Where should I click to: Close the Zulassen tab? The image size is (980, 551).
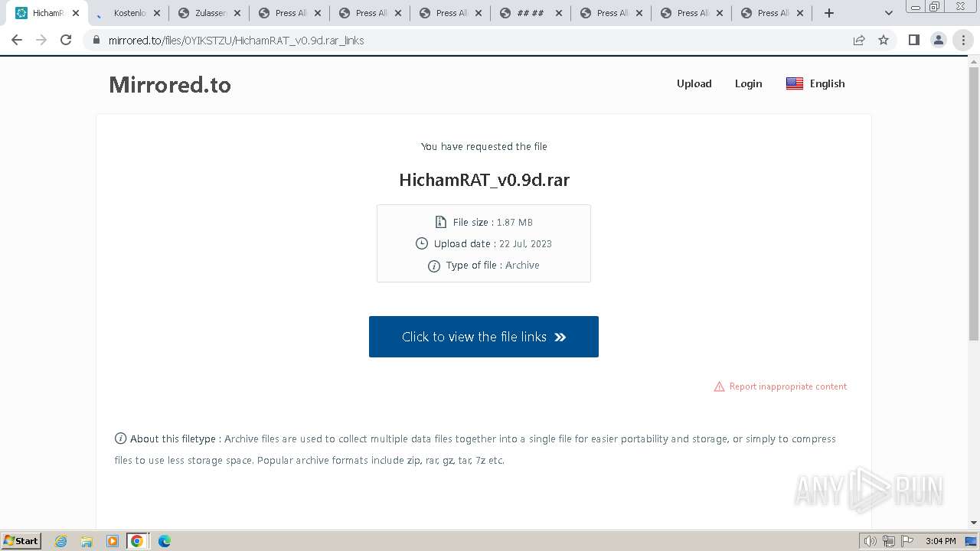coord(237,13)
